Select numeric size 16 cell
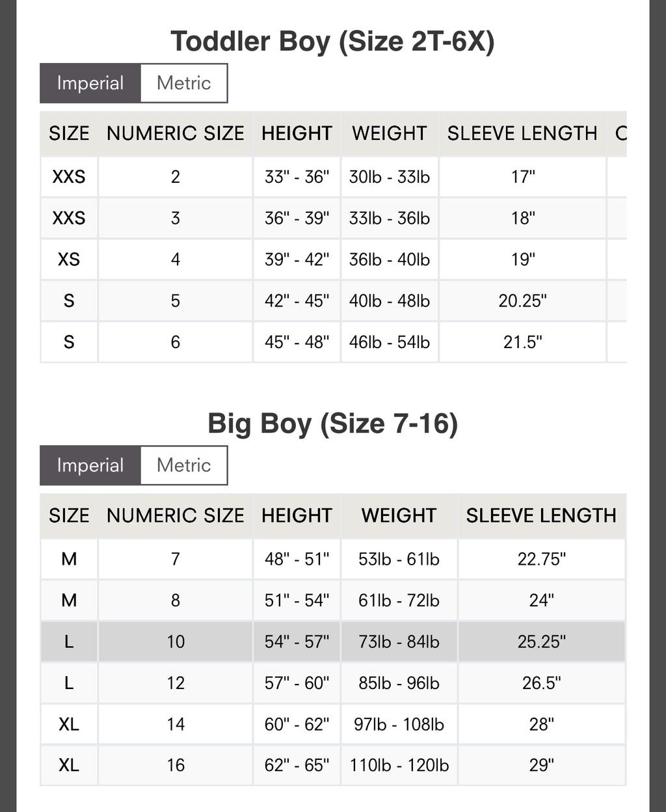Screen dimensions: 666x812 tap(175, 765)
